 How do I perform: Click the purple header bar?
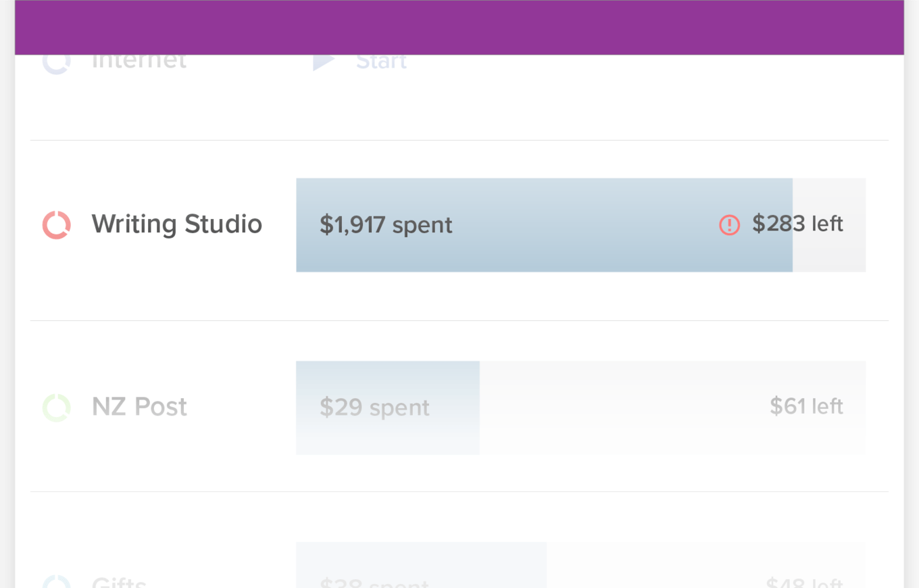(459, 27)
